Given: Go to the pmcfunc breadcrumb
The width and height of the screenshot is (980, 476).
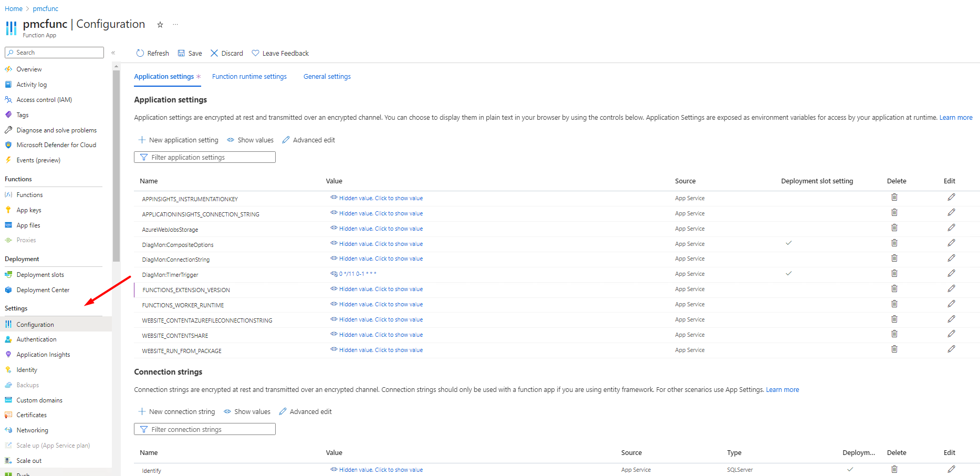Looking at the screenshot, I should [46, 9].
